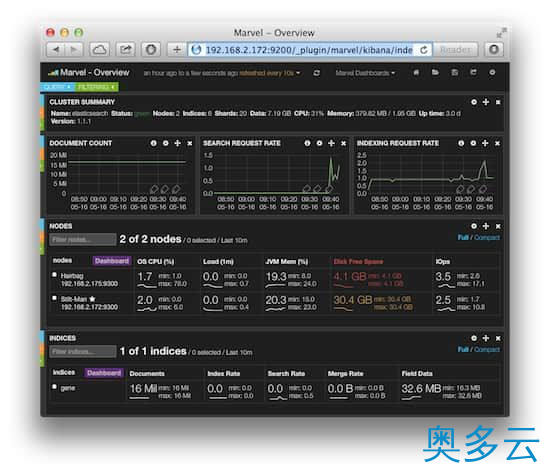
Task: Select the gene index checkbox
Action: [54, 387]
